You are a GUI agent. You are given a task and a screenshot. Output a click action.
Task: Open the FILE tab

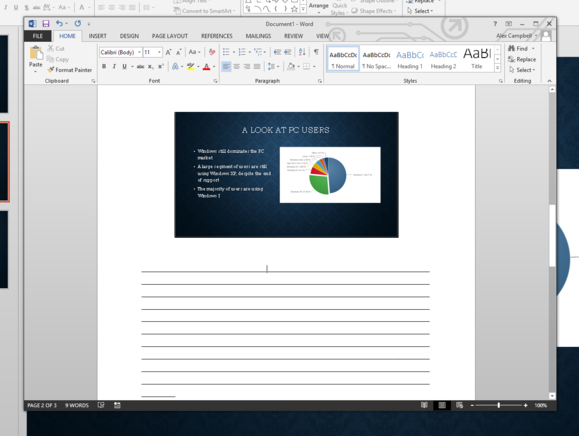(x=38, y=36)
